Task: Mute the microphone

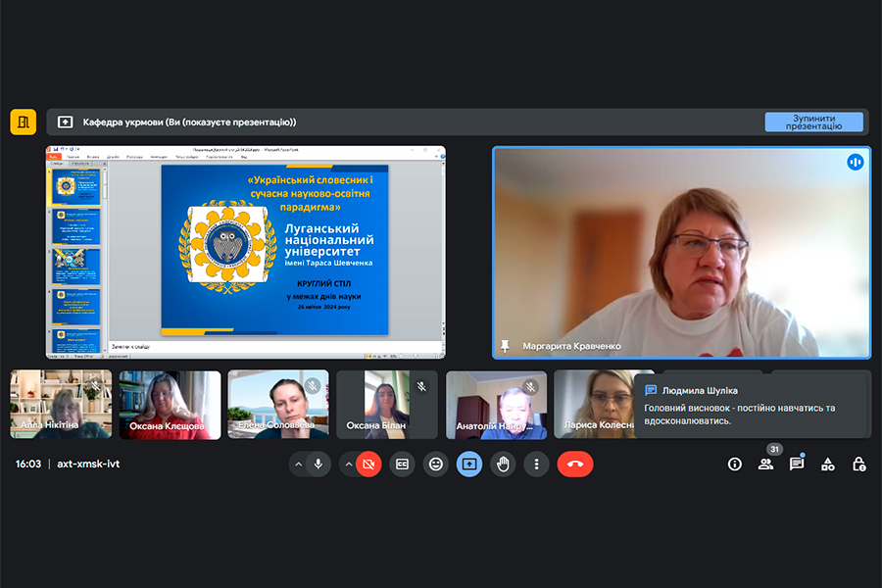Action: (318, 465)
